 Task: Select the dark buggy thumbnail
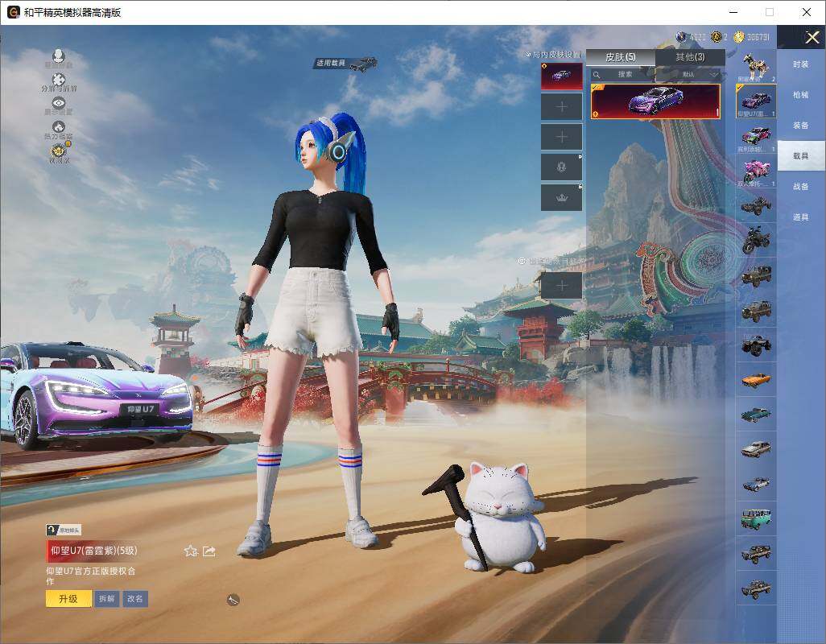coord(756,206)
